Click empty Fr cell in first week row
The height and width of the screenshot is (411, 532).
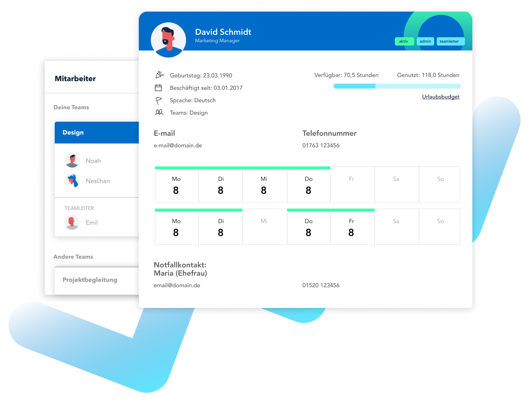point(352,185)
